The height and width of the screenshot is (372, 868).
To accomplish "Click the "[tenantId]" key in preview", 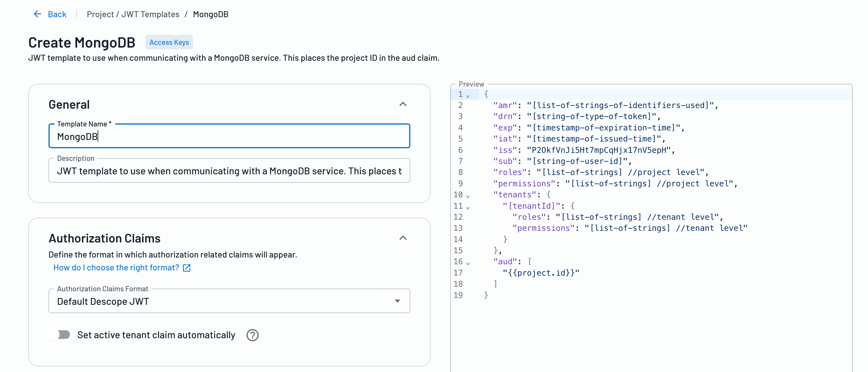I will (x=531, y=206).
